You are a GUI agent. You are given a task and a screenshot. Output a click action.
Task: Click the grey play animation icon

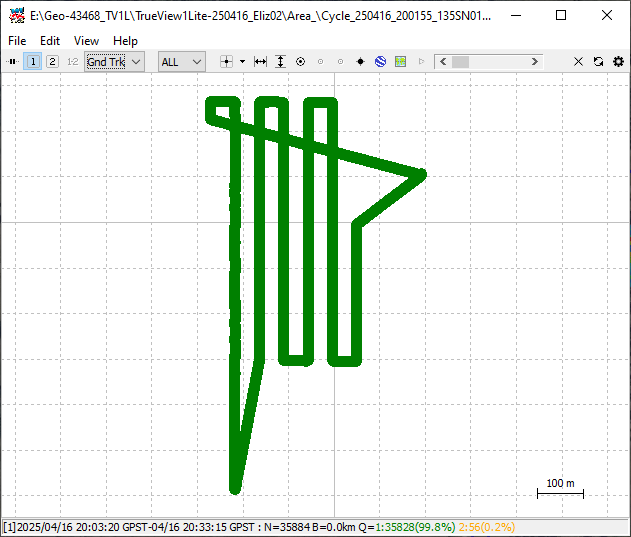point(421,62)
